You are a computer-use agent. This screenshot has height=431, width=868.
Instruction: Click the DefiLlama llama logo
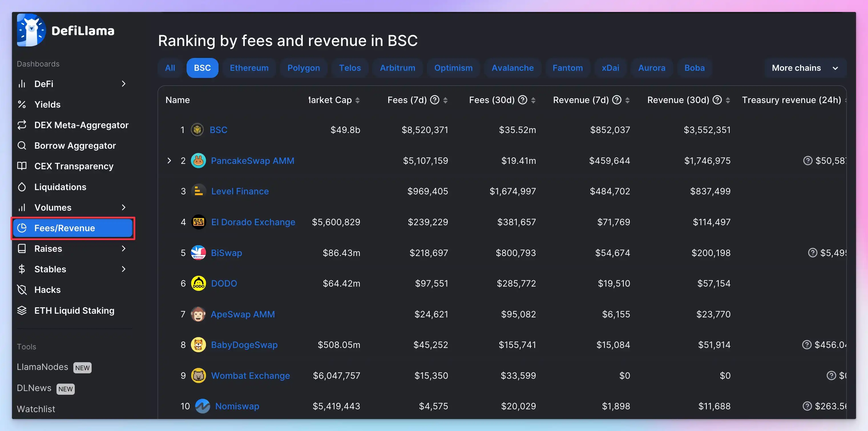[31, 30]
